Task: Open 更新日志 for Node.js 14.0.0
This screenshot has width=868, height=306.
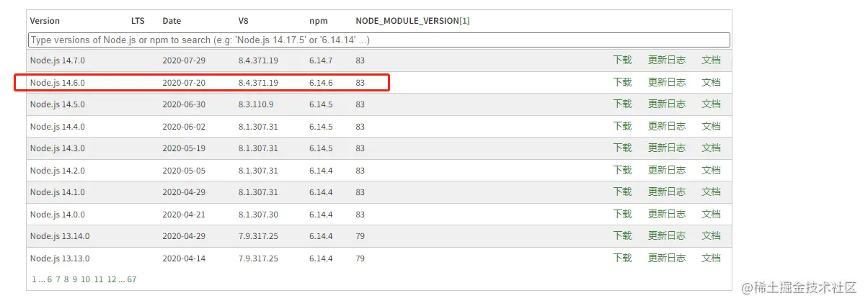Action: [x=667, y=215]
